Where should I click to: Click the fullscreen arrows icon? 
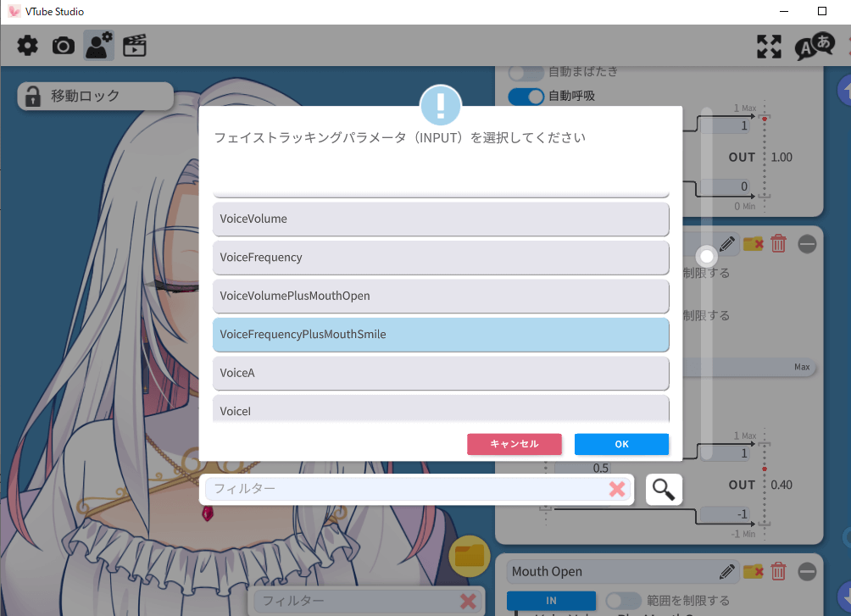769,47
